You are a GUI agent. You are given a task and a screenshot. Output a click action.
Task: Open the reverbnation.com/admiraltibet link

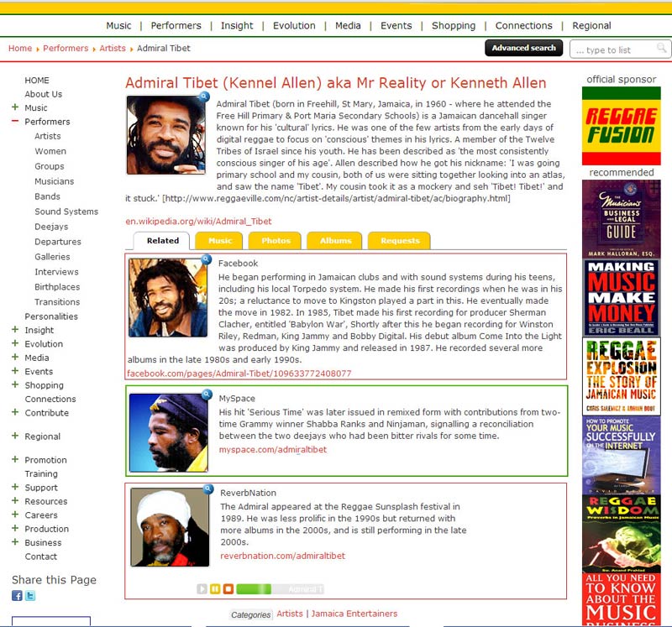[282, 556]
